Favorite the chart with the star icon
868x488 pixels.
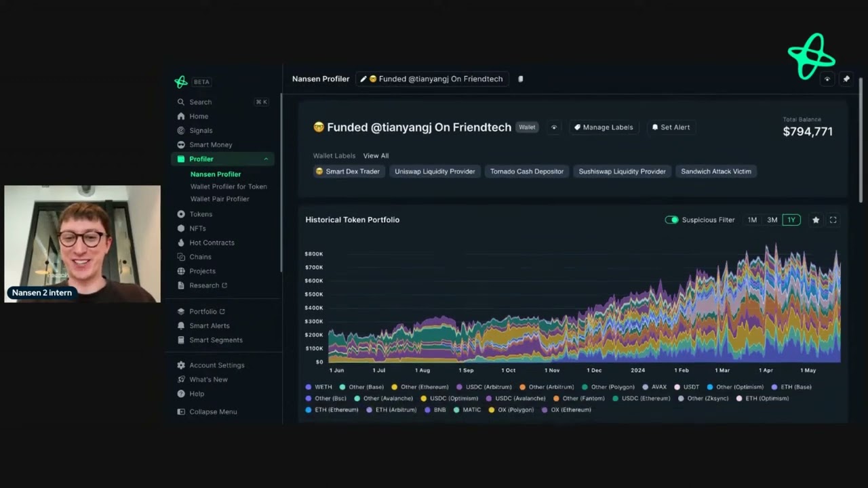(x=816, y=220)
